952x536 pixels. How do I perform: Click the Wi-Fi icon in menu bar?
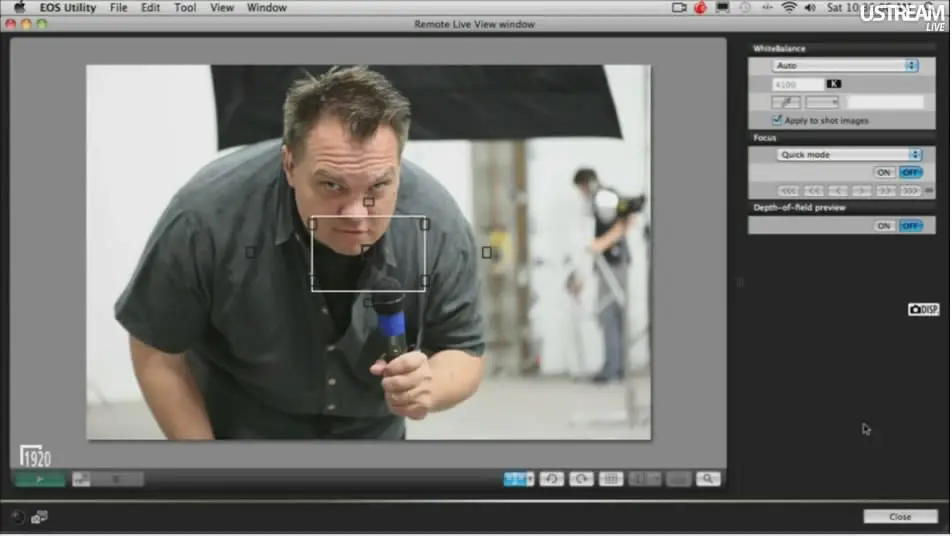click(x=789, y=8)
